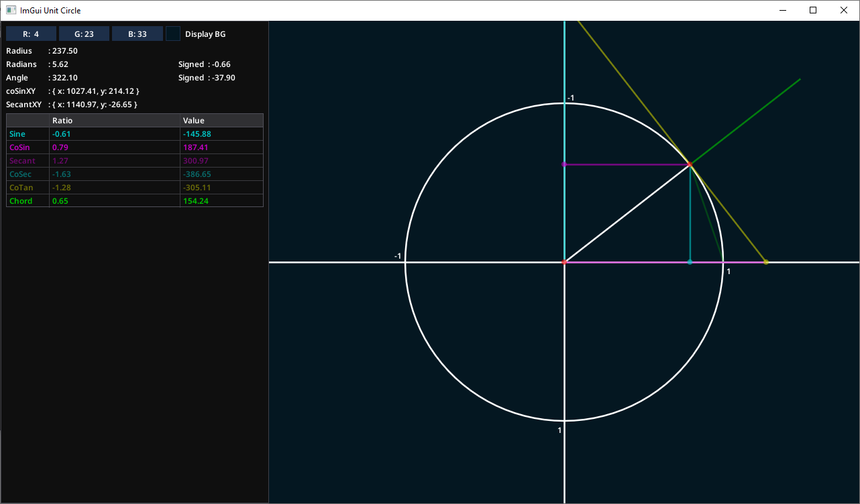Click the Chord value 154.24
The height and width of the screenshot is (504, 860).
[x=196, y=201]
